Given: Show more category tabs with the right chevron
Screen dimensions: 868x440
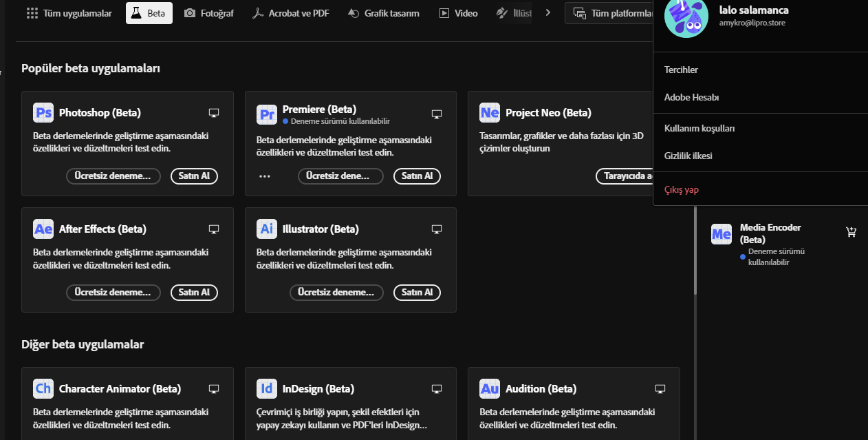Looking at the screenshot, I should point(547,12).
